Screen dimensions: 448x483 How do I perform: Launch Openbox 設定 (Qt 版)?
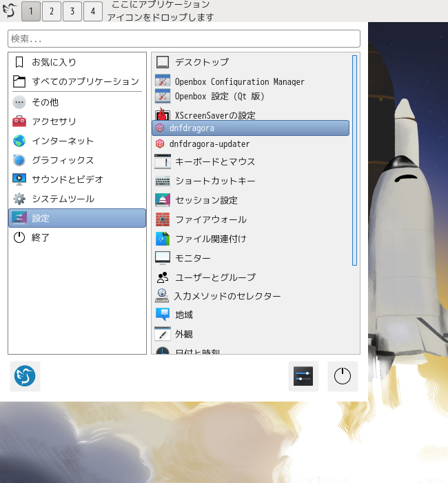pyautogui.click(x=251, y=97)
